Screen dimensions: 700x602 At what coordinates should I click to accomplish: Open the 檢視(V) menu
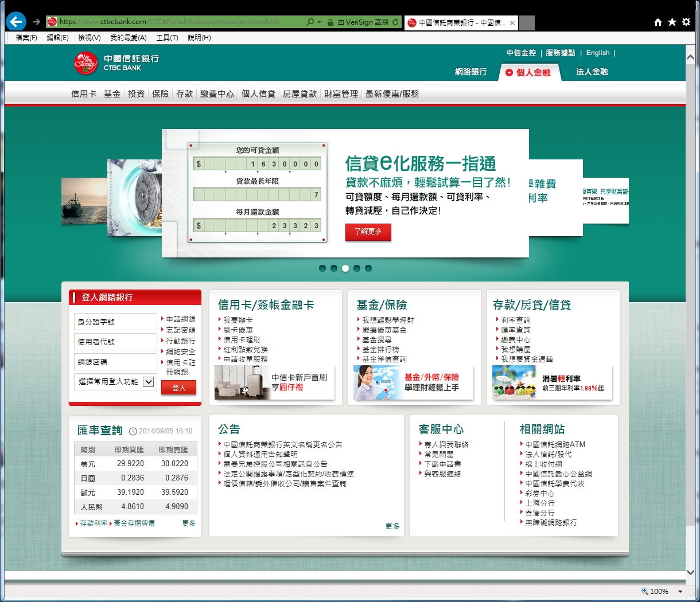tap(90, 38)
